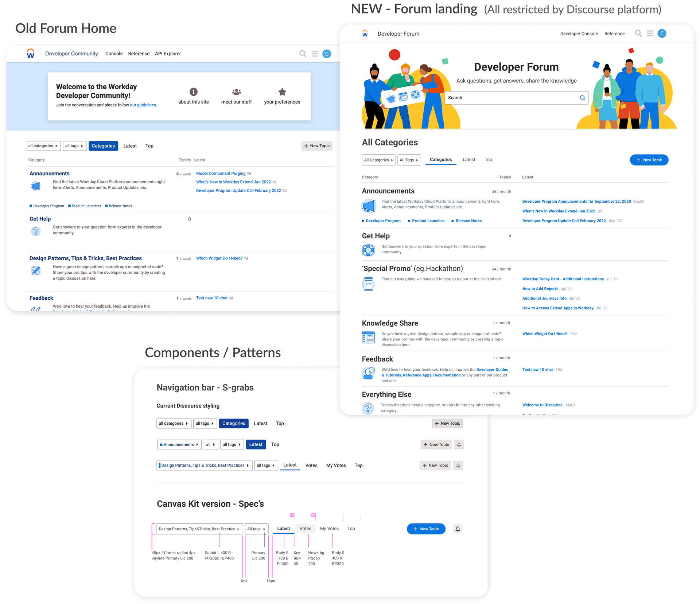Select Top tab in new forum landing
This screenshot has height=604, width=700.
[488, 160]
